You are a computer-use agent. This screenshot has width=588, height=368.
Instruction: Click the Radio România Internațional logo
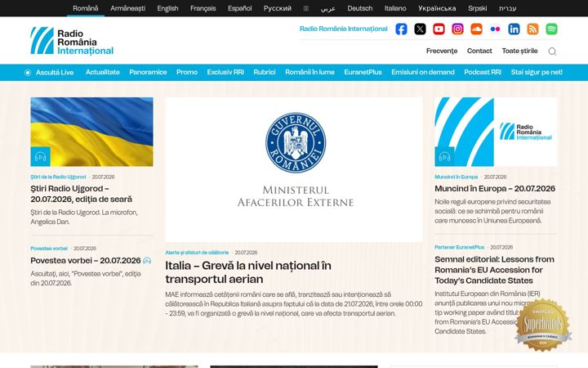[x=72, y=41]
